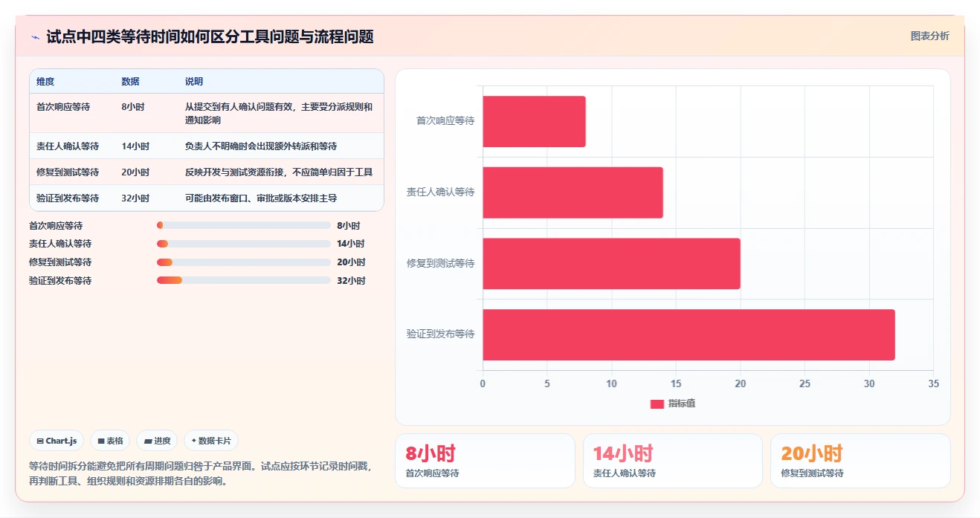Click the chart axis label 首次响应等待
980x518 pixels.
click(x=445, y=120)
